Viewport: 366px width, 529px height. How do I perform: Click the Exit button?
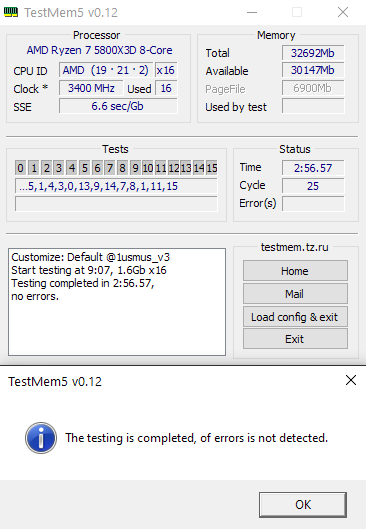coord(295,339)
